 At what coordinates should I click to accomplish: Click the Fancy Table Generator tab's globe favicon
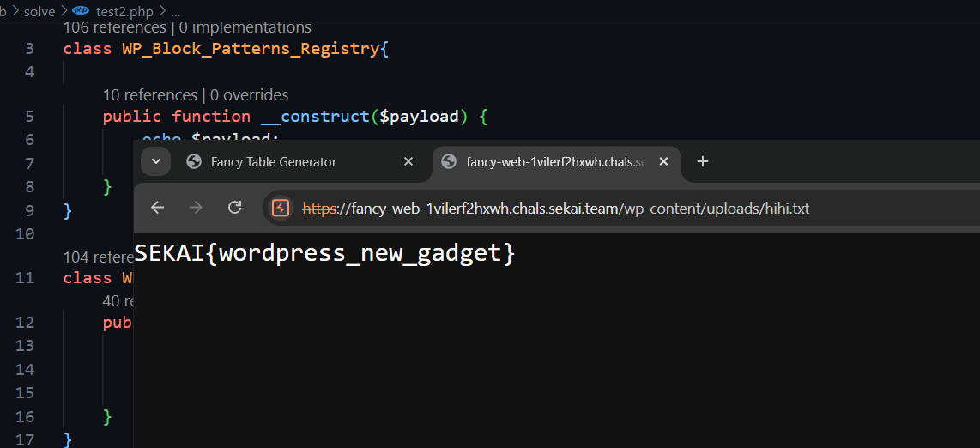click(x=194, y=161)
